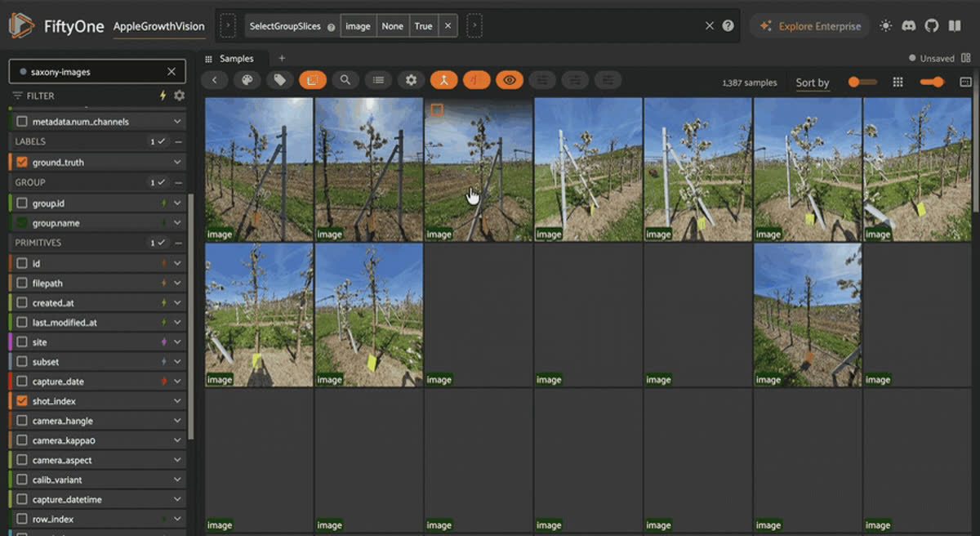Open display options gear in samples toolbar

pyautogui.click(x=411, y=80)
